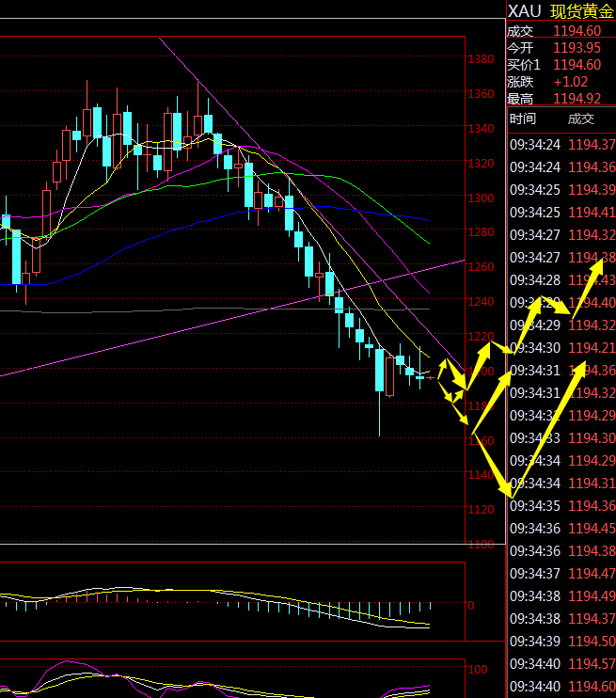Click the 1300 price axis label
The image size is (616, 698).
[x=481, y=198]
